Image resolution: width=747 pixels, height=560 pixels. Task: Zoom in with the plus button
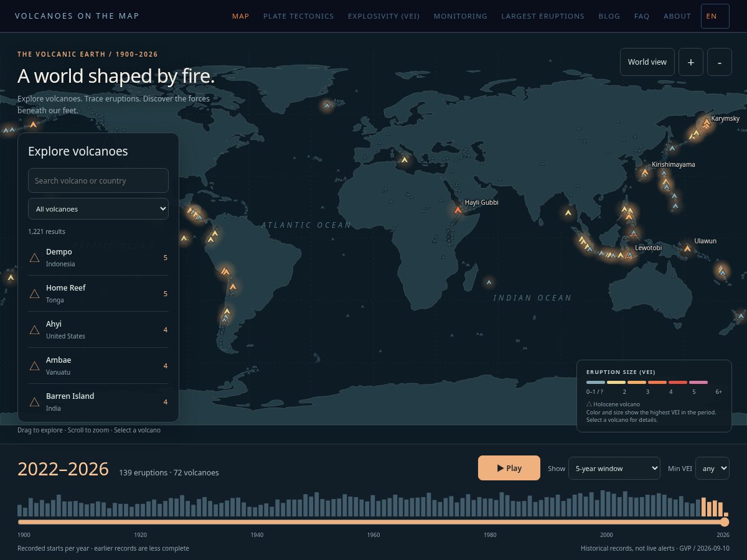tap(690, 62)
